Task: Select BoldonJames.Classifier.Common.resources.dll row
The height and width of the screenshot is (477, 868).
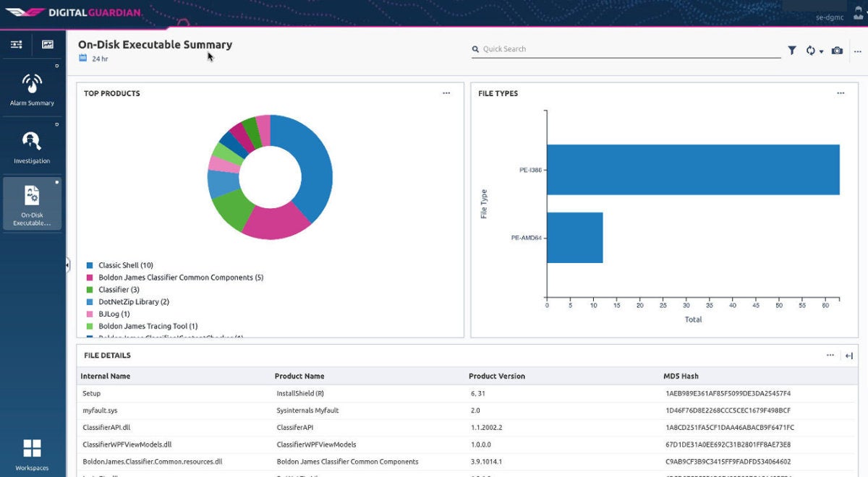Action: click(x=466, y=461)
